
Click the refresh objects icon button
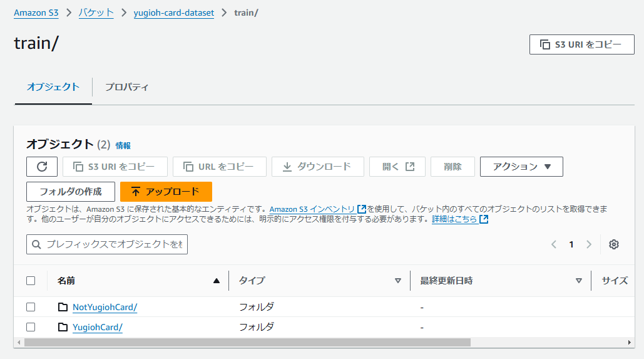(42, 167)
